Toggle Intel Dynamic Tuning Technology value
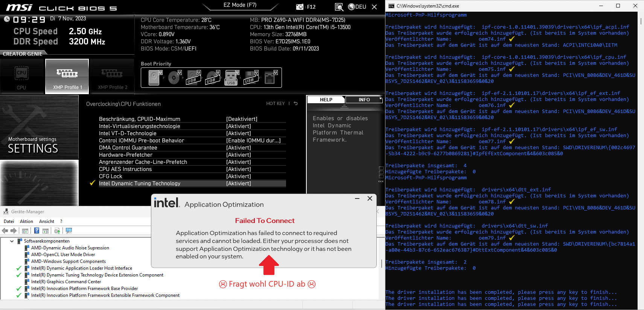The width and height of the screenshot is (644, 310). 239,183
